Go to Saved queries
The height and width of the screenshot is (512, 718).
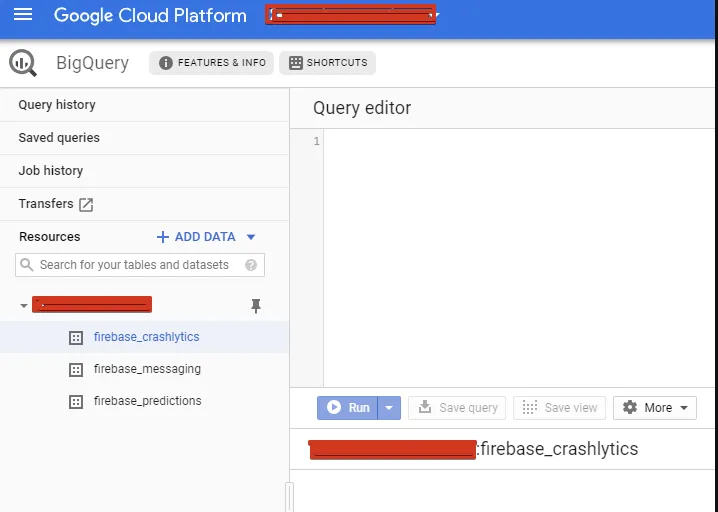click(x=59, y=138)
